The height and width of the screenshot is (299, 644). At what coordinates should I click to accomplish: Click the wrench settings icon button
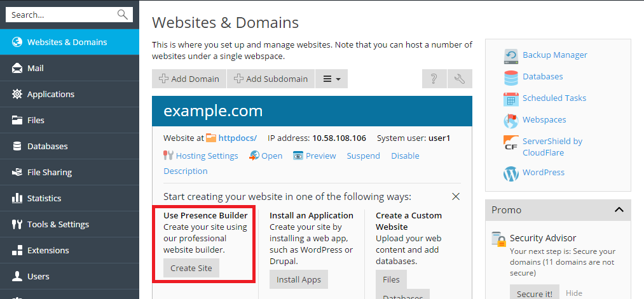click(x=460, y=79)
